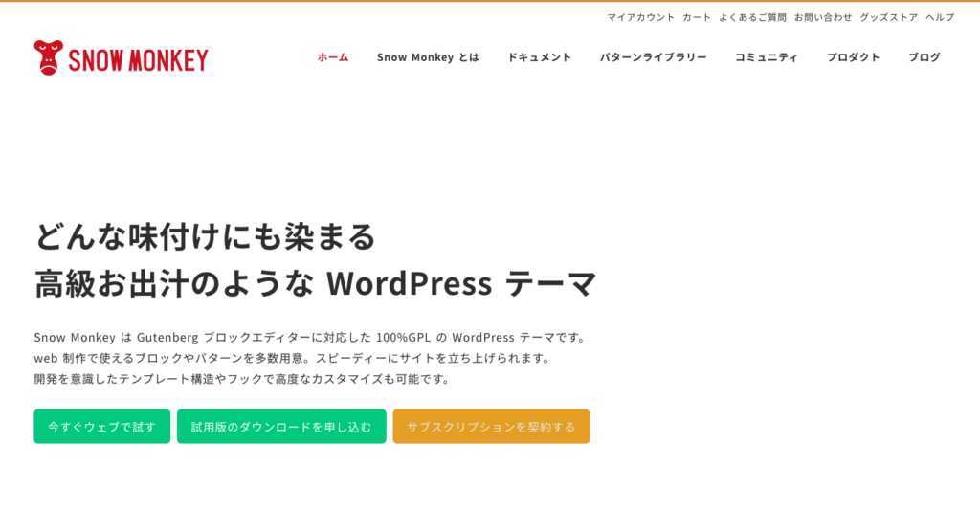Select the ホーム menu item
The height and width of the screenshot is (509, 980).
tap(333, 57)
